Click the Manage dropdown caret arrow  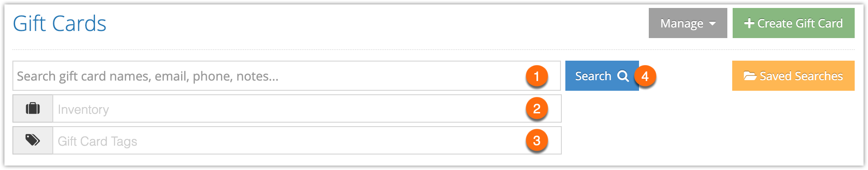[713, 23]
